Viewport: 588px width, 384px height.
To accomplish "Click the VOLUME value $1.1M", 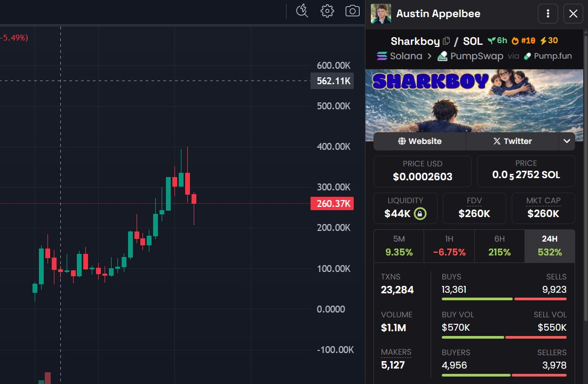I will point(393,327).
